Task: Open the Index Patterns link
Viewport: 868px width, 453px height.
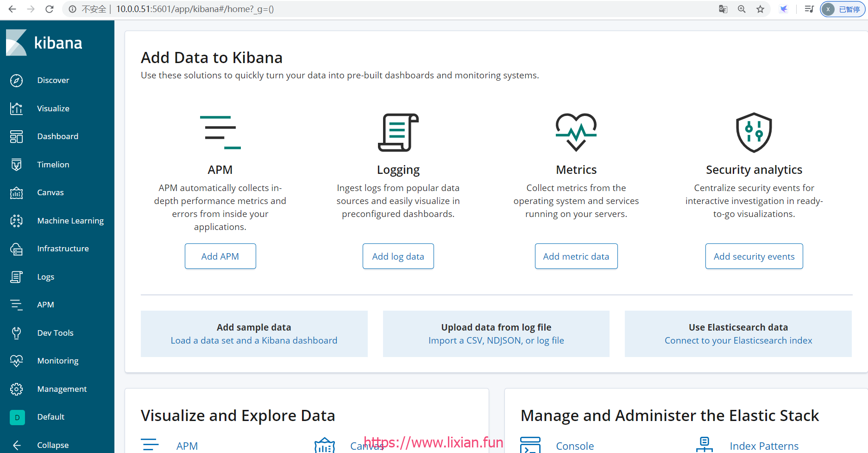Action: [x=764, y=446]
